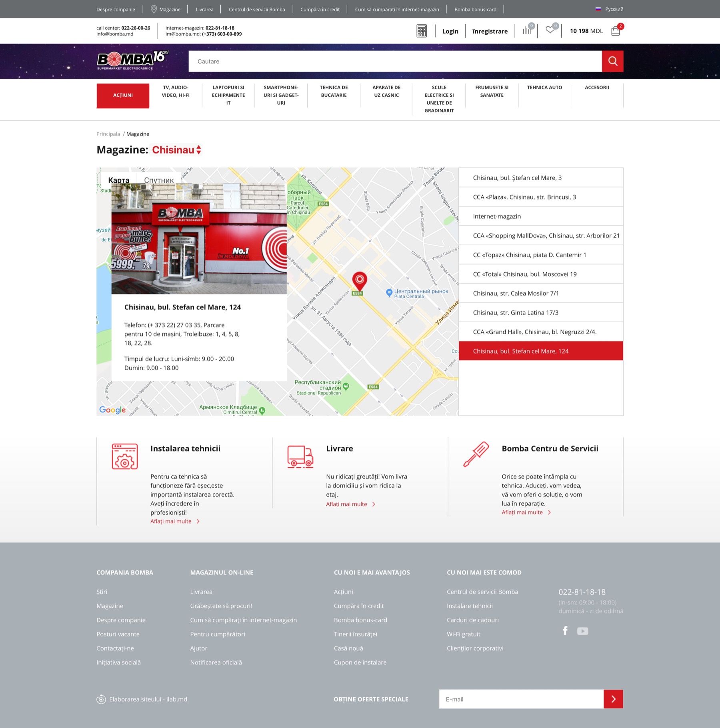This screenshot has height=728, width=720.
Task: Open Cupon de instalare footer link
Action: pos(360,662)
